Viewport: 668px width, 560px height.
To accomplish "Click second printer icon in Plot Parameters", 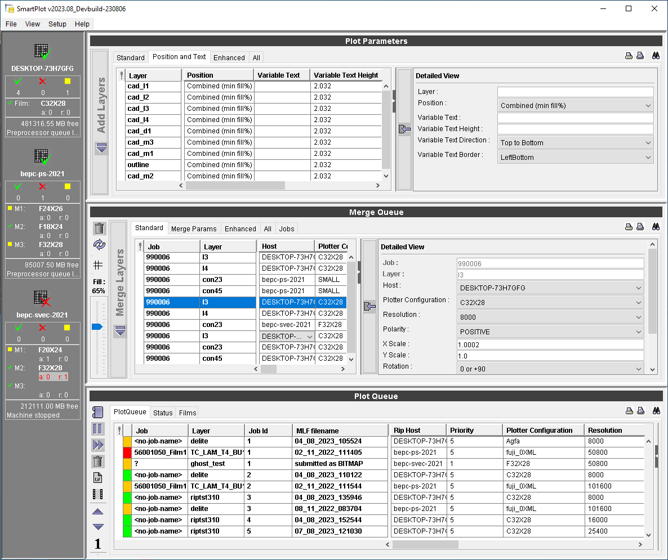I will tap(640, 55).
